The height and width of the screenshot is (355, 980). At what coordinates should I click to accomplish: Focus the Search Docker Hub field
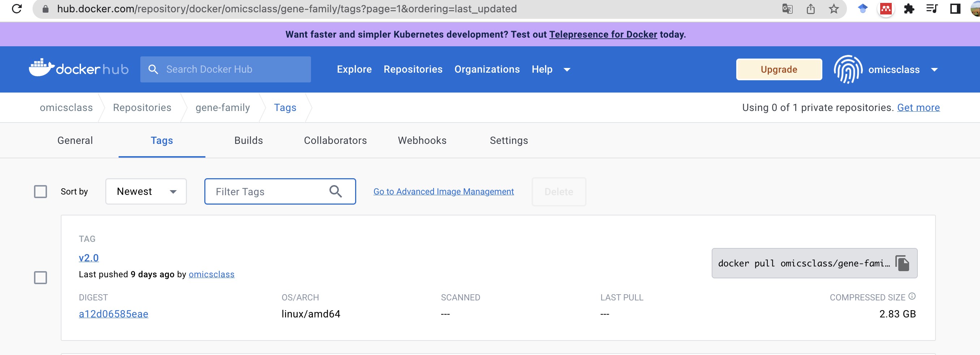[232, 69]
